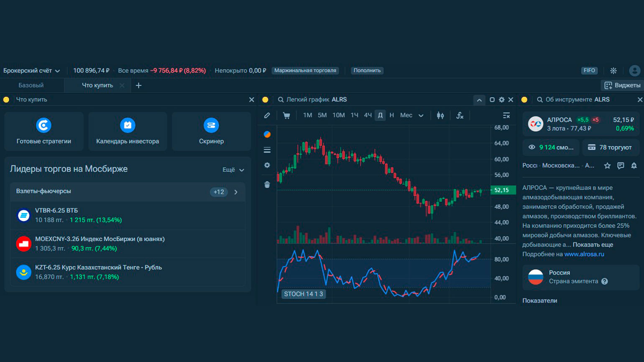This screenshot has width=644, height=362.
Task: Expand more timeframes chevron after Мес
Action: 421,115
